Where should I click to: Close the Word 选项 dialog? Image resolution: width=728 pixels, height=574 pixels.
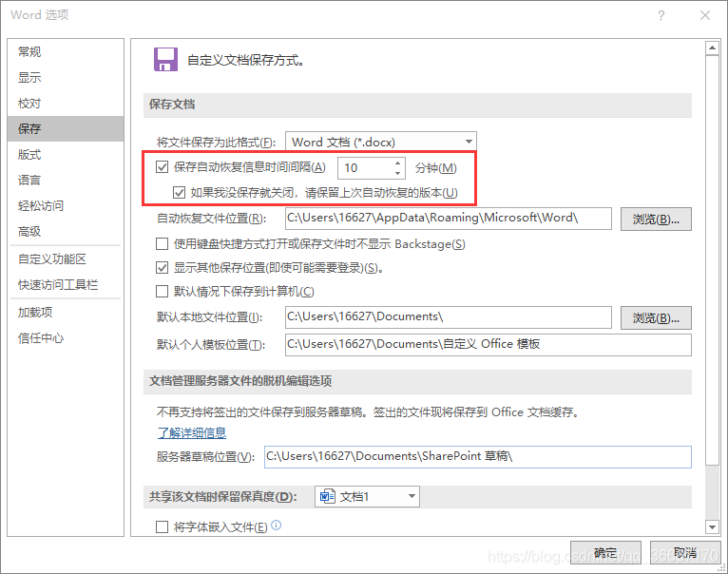pyautogui.click(x=705, y=15)
